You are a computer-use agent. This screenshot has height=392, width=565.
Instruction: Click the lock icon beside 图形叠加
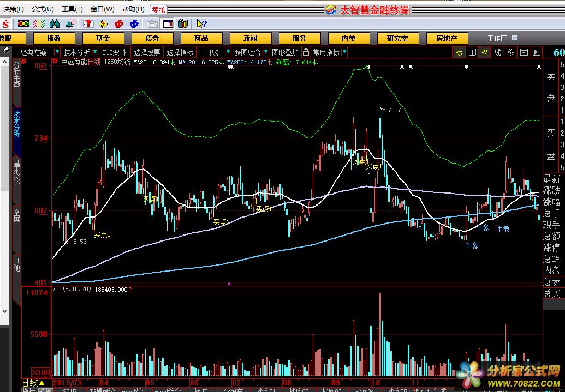[x=306, y=52]
